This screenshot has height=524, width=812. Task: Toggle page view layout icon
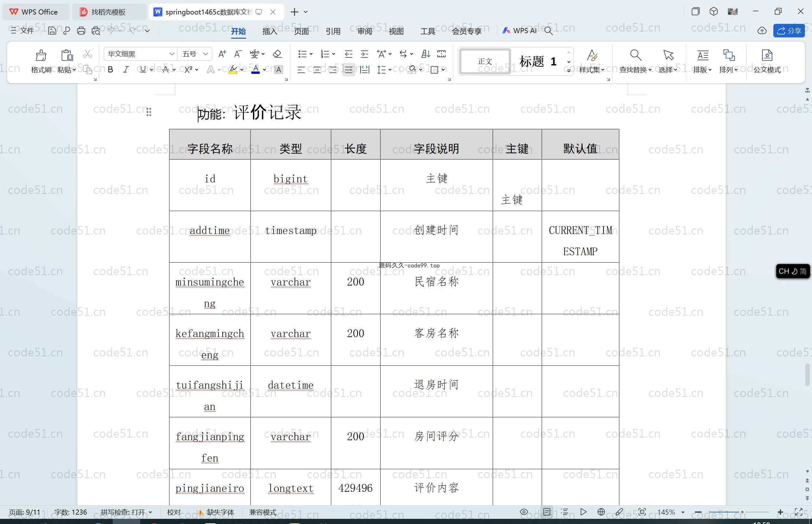click(547, 512)
